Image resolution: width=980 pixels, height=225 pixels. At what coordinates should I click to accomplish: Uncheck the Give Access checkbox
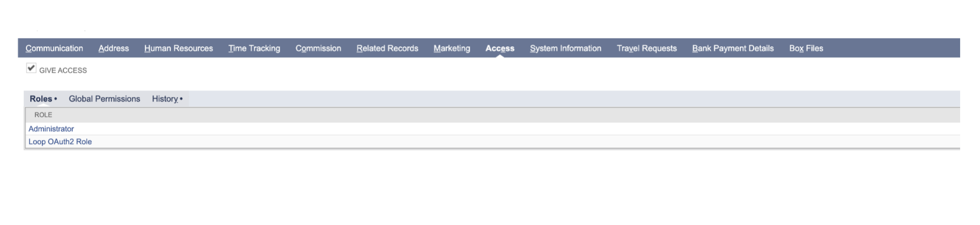(x=31, y=68)
